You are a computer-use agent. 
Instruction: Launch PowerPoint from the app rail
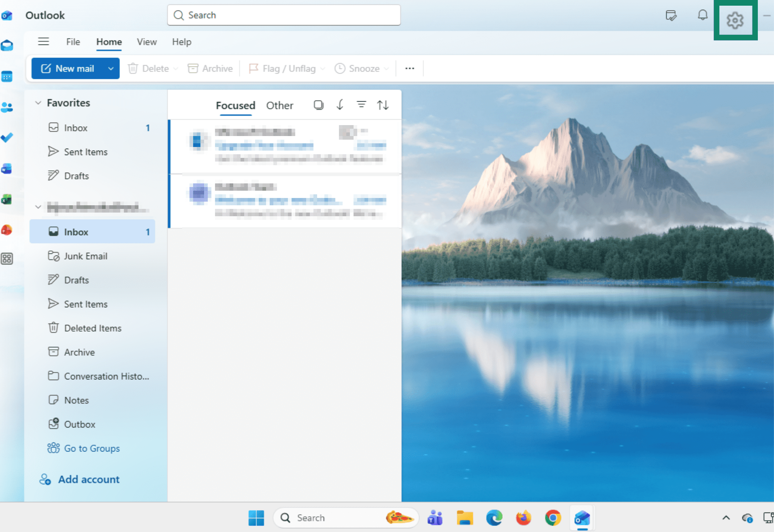pyautogui.click(x=7, y=230)
